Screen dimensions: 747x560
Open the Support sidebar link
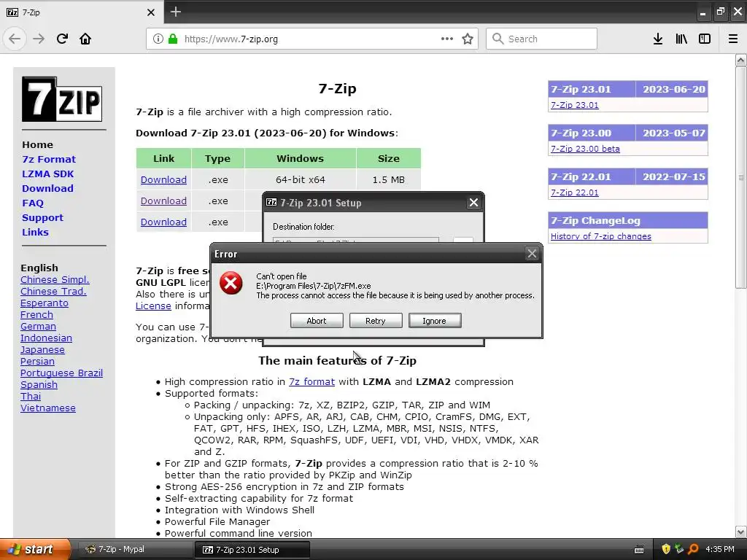click(42, 217)
